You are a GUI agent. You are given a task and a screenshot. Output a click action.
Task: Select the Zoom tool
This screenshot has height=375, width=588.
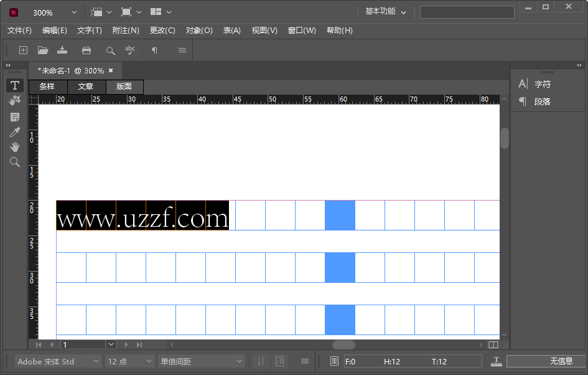coord(14,162)
